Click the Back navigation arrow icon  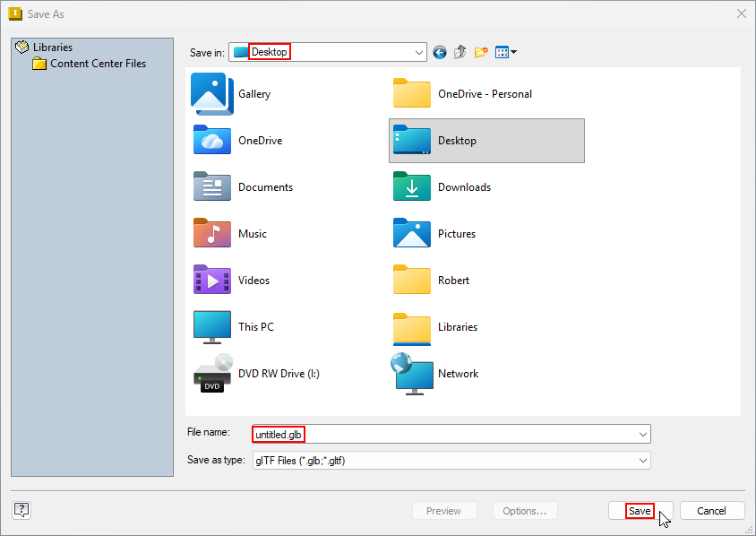[x=439, y=53]
